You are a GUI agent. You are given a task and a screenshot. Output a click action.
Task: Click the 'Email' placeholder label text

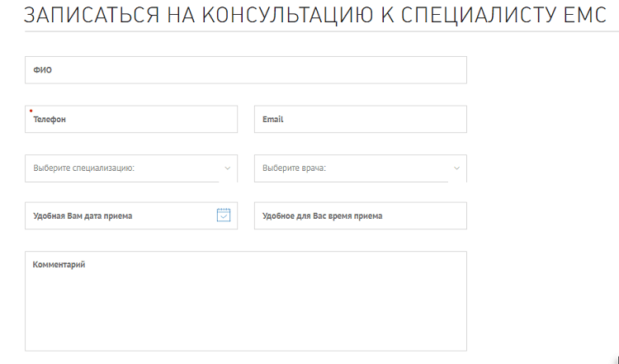click(x=272, y=120)
